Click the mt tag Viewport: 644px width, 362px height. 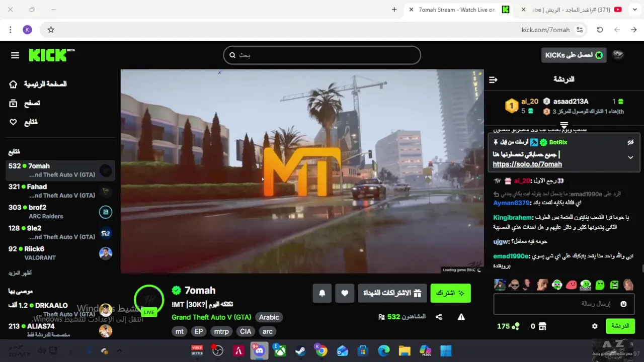[180, 331]
